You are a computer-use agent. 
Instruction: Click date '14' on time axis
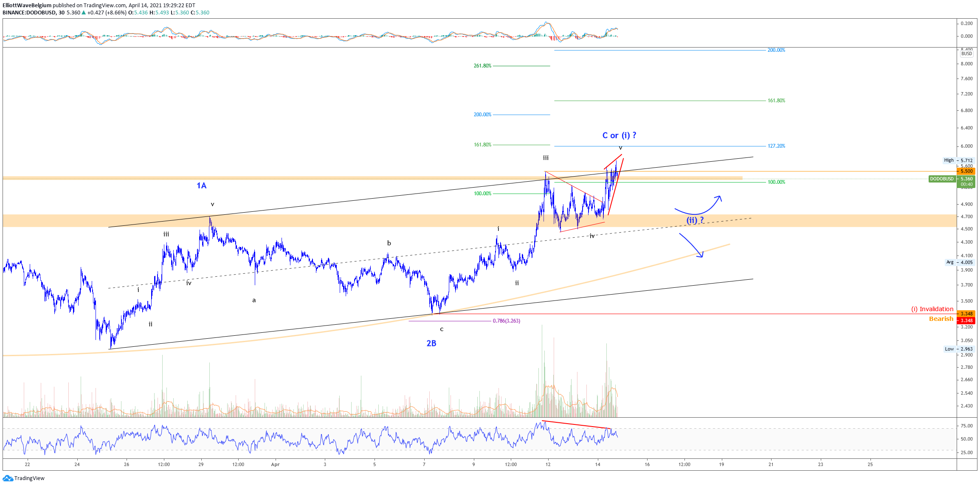598,464
